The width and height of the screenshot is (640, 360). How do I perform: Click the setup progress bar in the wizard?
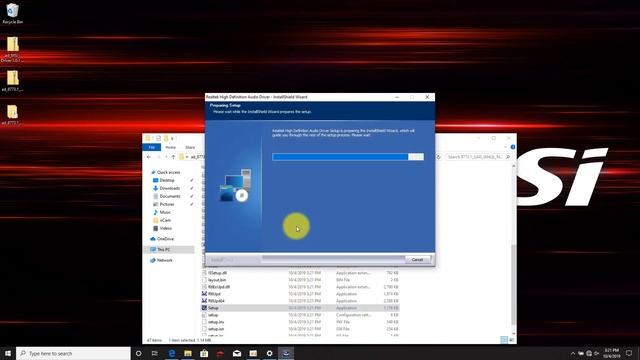pos(348,157)
